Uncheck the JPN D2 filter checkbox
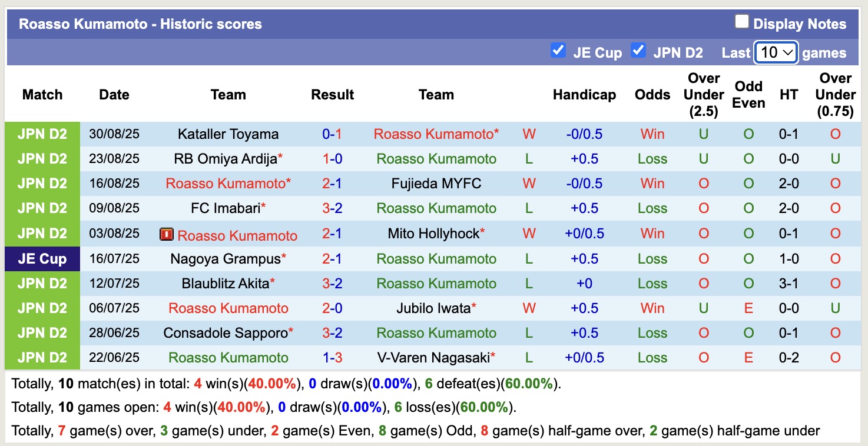 [638, 51]
